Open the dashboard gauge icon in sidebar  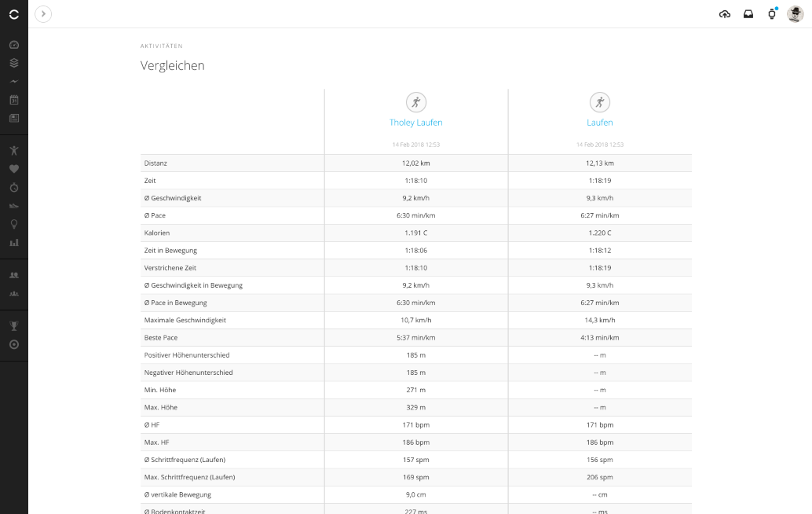(14, 45)
